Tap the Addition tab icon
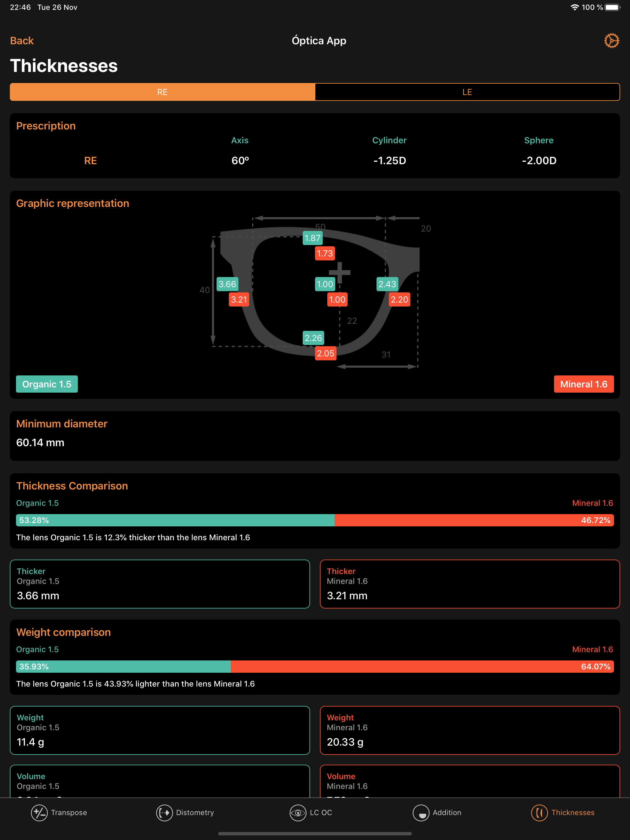This screenshot has height=840, width=630. tap(421, 813)
